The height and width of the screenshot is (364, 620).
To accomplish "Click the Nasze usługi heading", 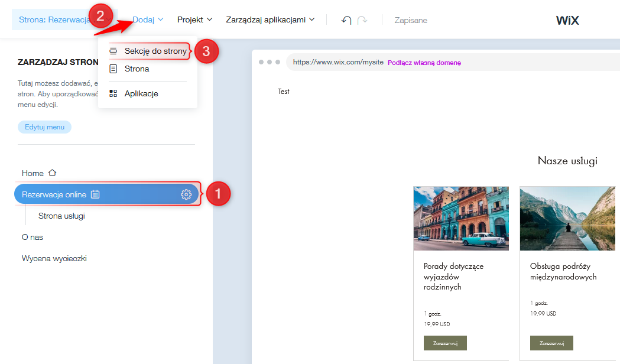I will [x=567, y=161].
